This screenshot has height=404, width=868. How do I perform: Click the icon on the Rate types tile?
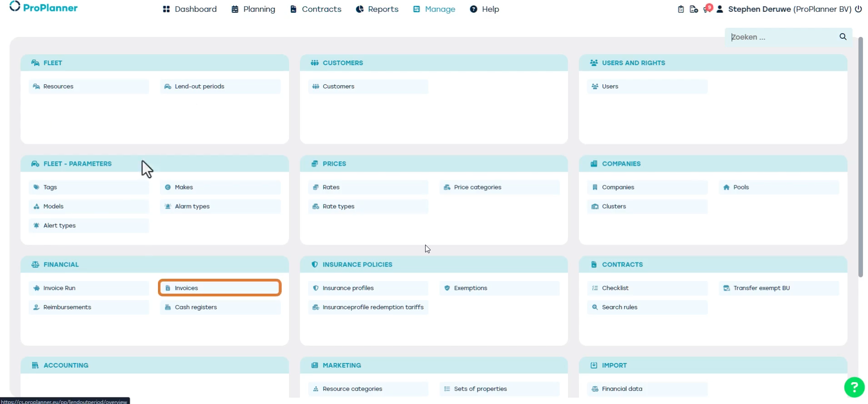click(315, 206)
